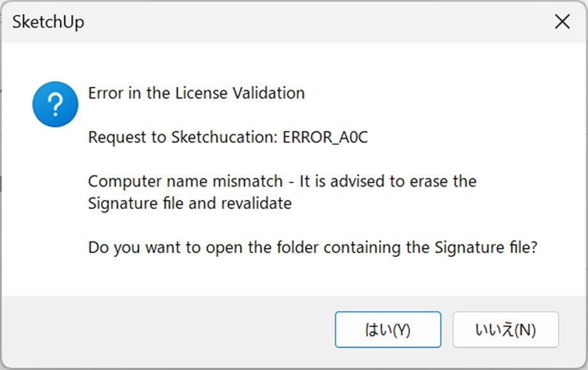This screenshot has width=588, height=370.
Task: Click "Signature file?" ending the question
Action: pyautogui.click(x=486, y=248)
